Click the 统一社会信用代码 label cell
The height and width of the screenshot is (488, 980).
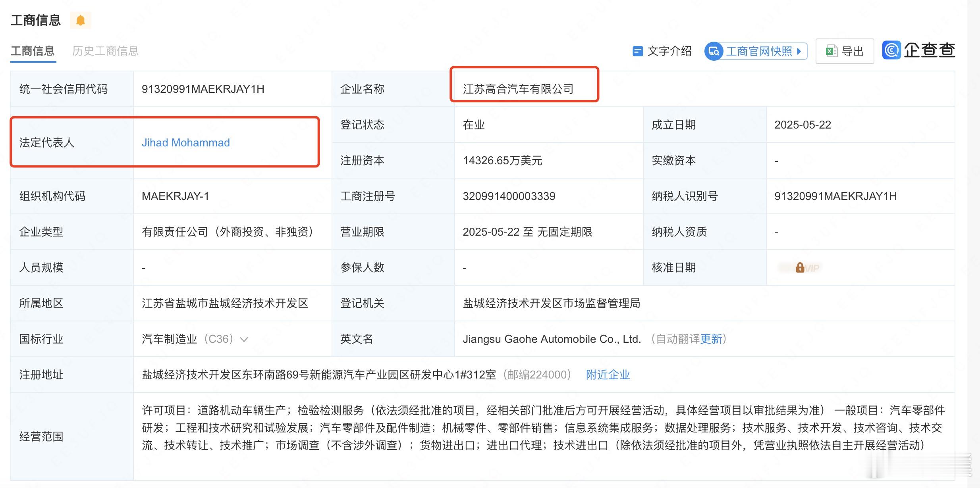click(x=72, y=89)
